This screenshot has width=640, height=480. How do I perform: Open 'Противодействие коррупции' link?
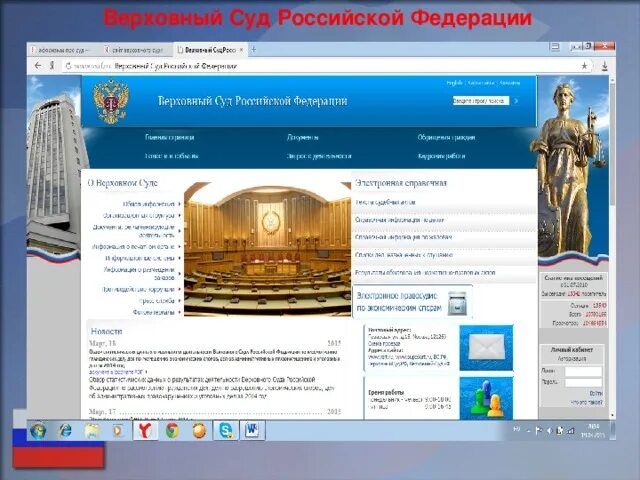tap(138, 289)
